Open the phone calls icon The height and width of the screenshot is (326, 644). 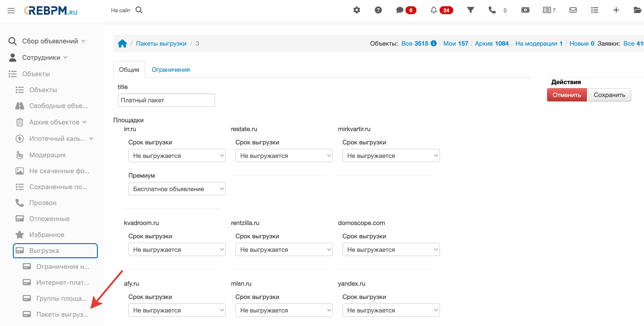click(x=492, y=10)
